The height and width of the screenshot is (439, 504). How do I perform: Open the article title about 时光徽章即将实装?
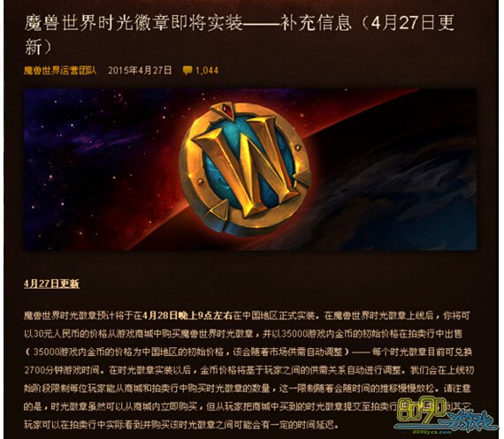(x=239, y=34)
